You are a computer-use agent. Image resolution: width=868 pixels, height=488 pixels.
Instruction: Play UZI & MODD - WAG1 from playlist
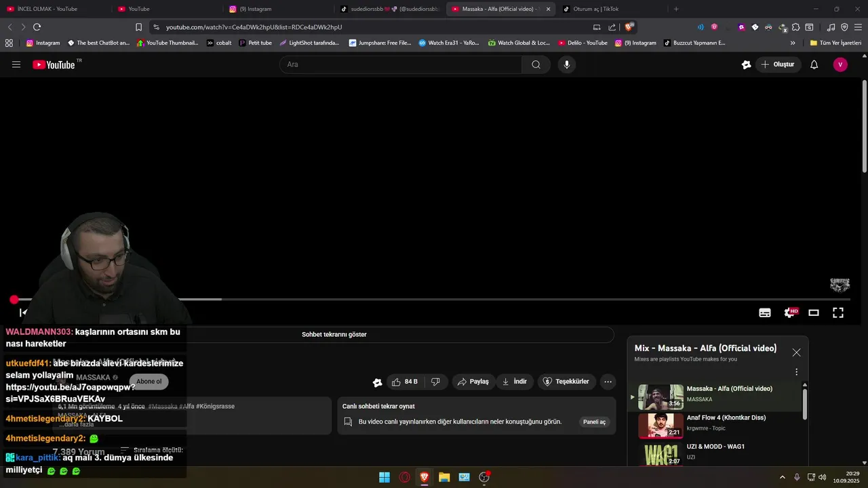click(715, 454)
